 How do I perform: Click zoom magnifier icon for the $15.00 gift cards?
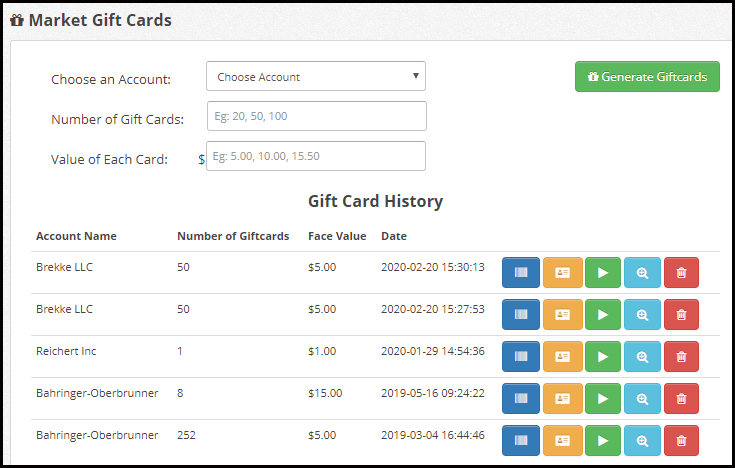tap(642, 398)
